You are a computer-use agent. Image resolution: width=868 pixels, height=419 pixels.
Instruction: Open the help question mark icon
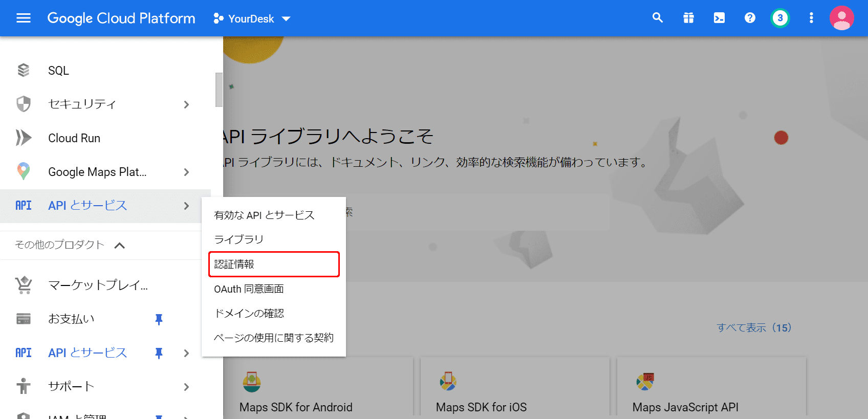(x=750, y=18)
